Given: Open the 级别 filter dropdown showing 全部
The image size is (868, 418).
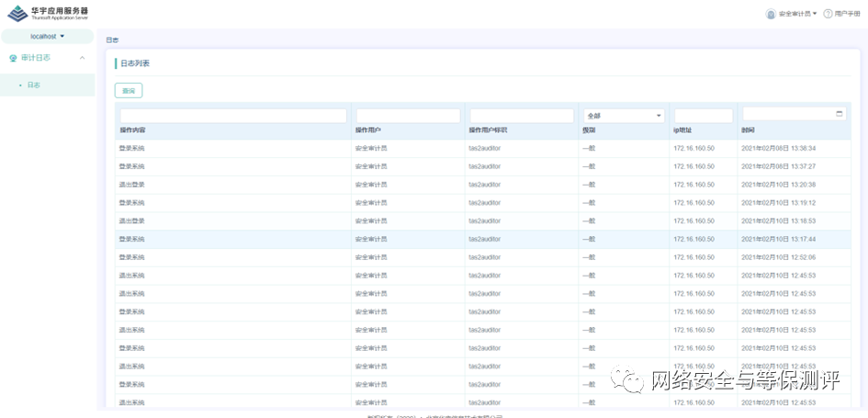Looking at the screenshot, I should tap(624, 116).
